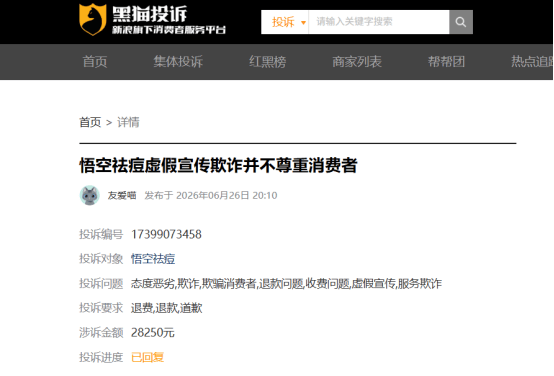
Task: Open the 投诉 search type dropdown
Action: coord(288,22)
